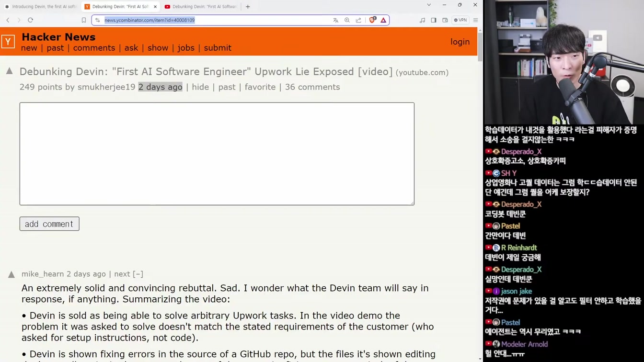Image resolution: width=644 pixels, height=362 pixels.
Task: Upvote the Debunking Devin story arrow
Action: pos(10,71)
